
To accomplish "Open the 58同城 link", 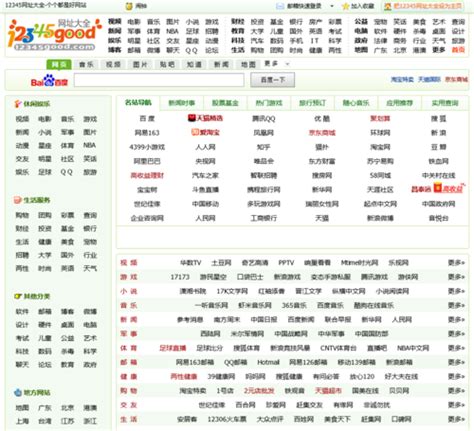I will click(380, 175).
